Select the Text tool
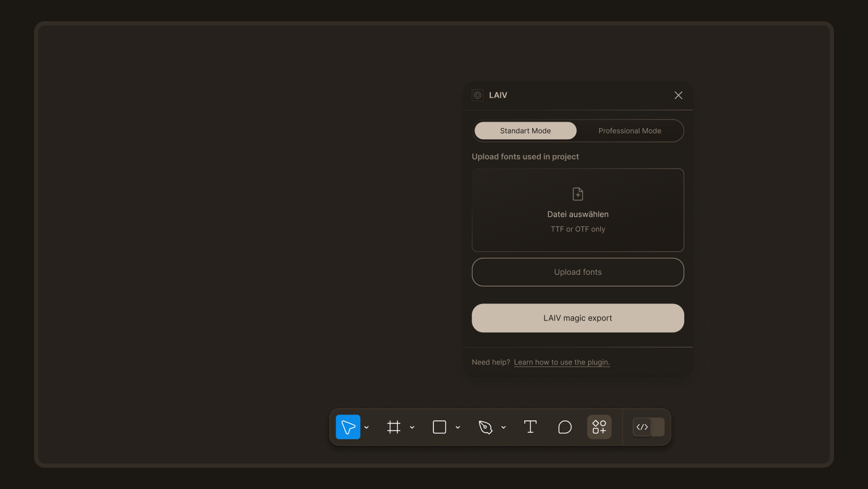 530,427
